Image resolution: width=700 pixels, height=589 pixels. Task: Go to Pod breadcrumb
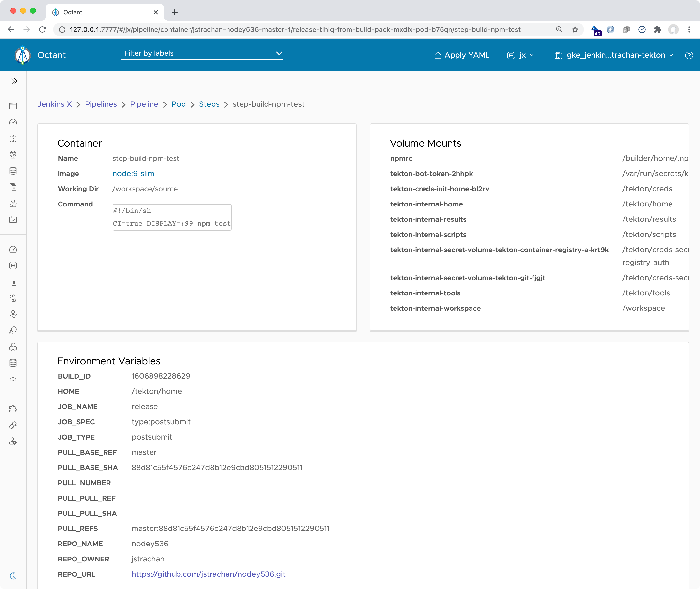pyautogui.click(x=178, y=104)
